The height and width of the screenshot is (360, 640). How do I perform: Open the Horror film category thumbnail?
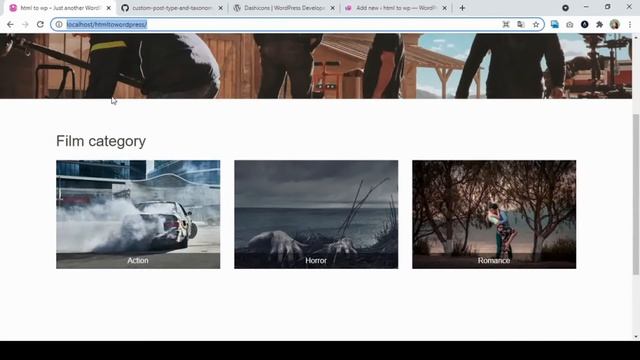(316, 214)
